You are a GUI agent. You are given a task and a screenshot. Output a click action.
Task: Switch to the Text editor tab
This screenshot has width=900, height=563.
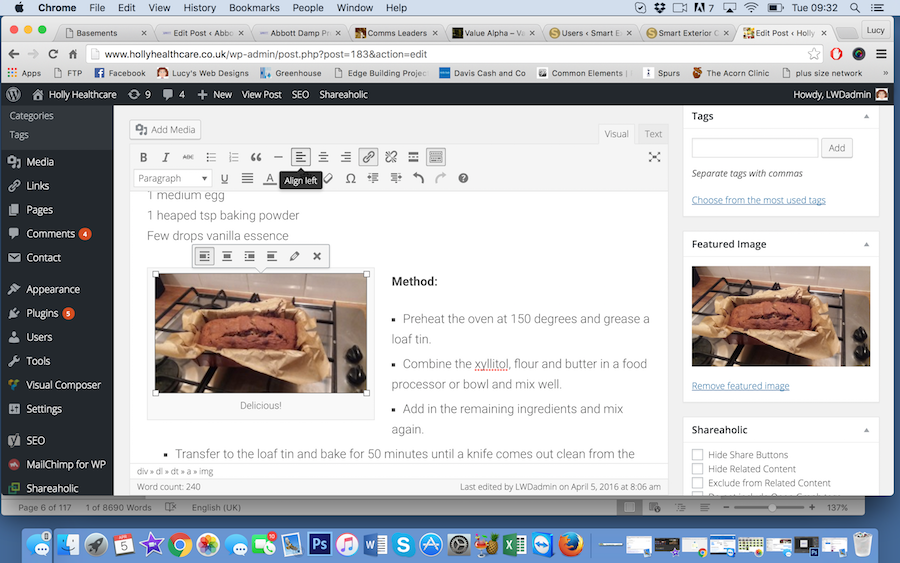coord(653,134)
